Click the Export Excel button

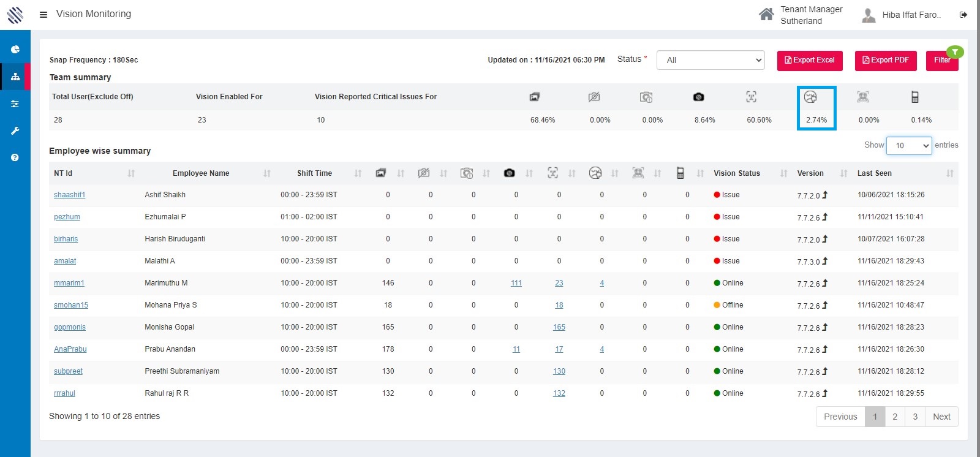(x=810, y=60)
